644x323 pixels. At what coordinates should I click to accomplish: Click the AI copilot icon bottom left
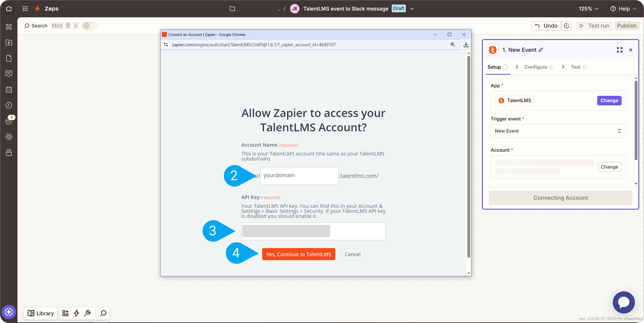pyautogui.click(x=9, y=312)
